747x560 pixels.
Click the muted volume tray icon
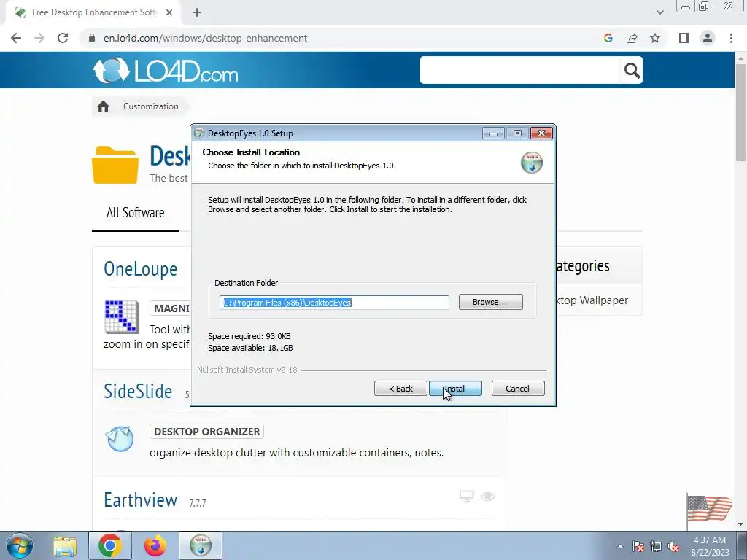[673, 546]
